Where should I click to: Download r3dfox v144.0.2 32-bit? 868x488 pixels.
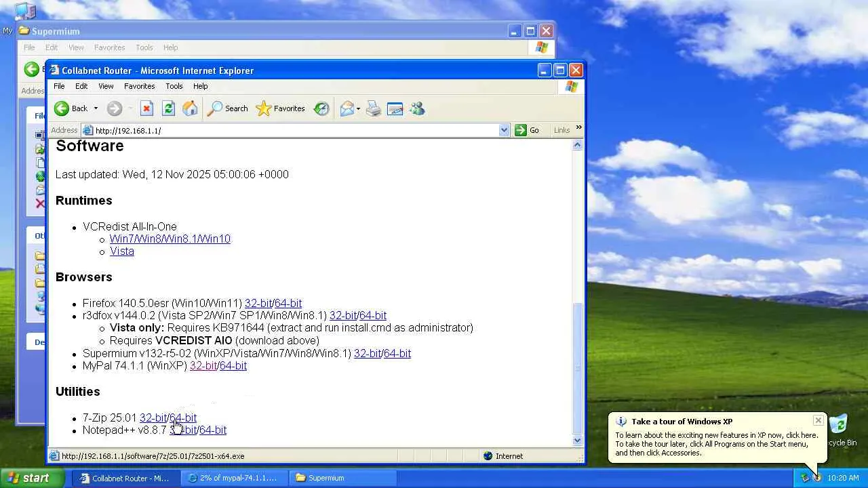pos(343,315)
